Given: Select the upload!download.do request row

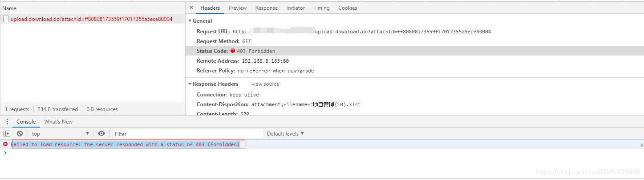Looking at the screenshot, I should tap(93, 19).
